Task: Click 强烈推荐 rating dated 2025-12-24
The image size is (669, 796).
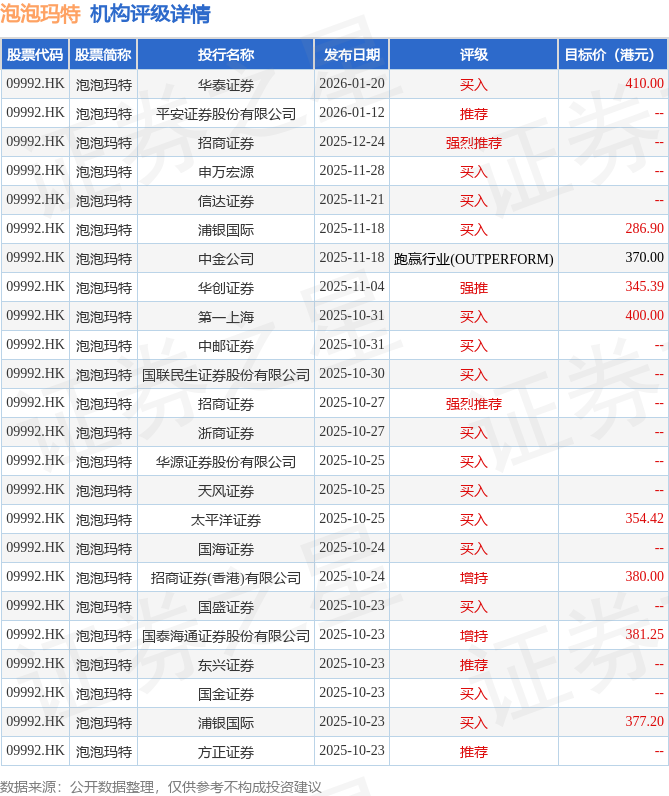Action: 474,142
